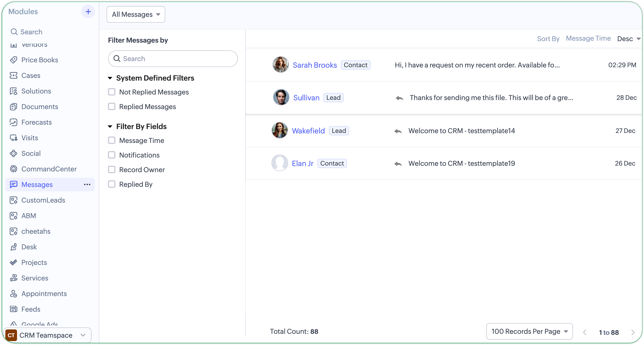Open the 100 Records Per Page dropdown
Image resolution: width=644 pixels, height=345 pixels.
(529, 331)
